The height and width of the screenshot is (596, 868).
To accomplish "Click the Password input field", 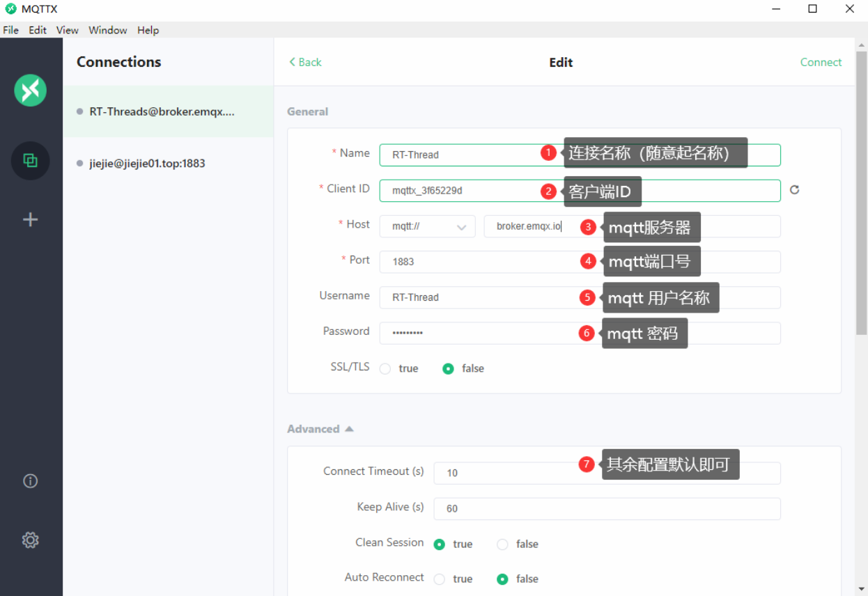I will click(x=580, y=333).
